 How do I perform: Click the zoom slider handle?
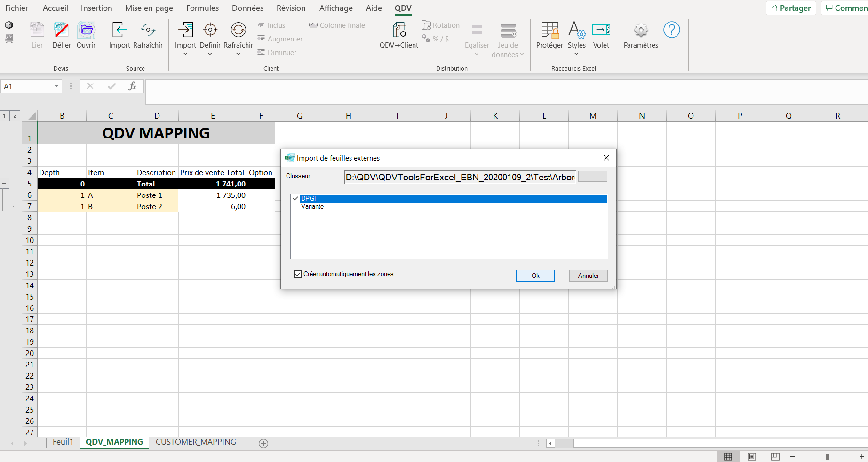[828, 456]
